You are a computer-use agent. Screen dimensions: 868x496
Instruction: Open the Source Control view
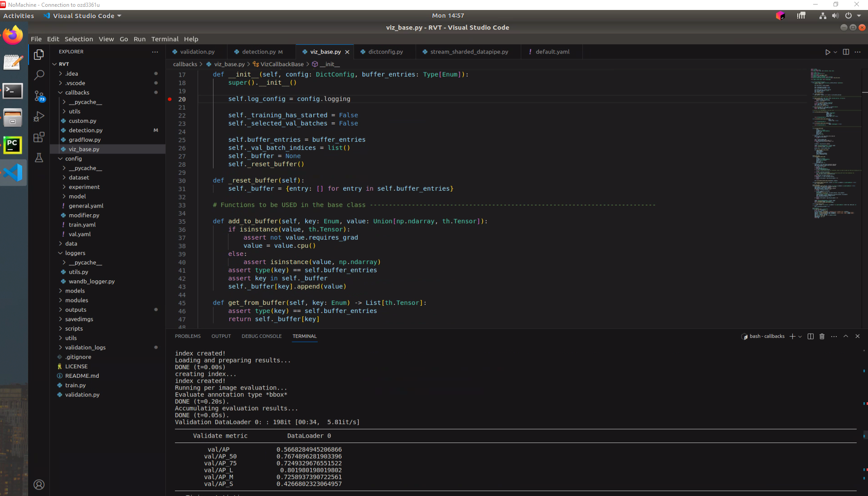tap(39, 96)
